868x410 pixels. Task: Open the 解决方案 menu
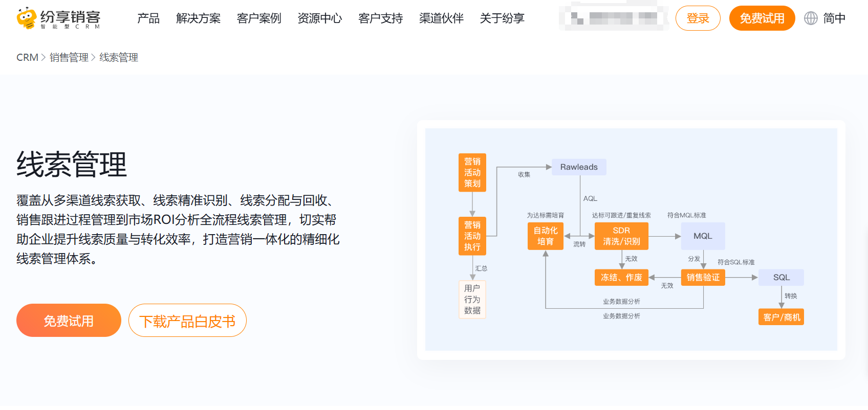[198, 18]
